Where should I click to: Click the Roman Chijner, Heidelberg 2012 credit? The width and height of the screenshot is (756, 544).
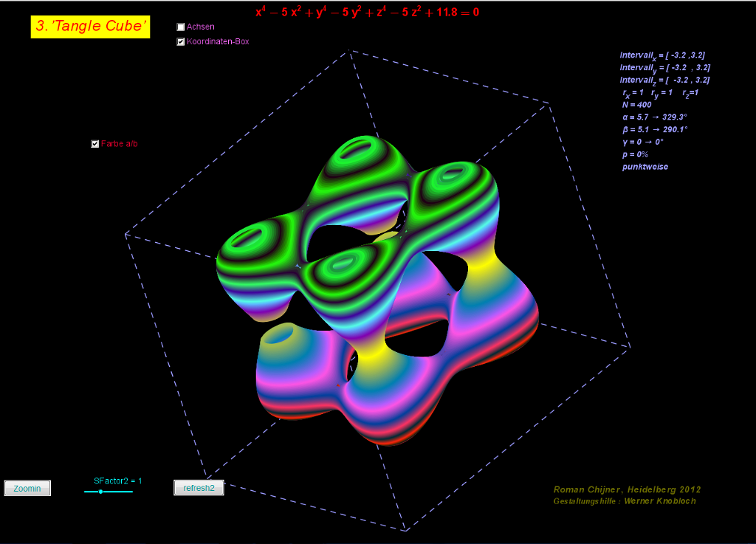[627, 489]
